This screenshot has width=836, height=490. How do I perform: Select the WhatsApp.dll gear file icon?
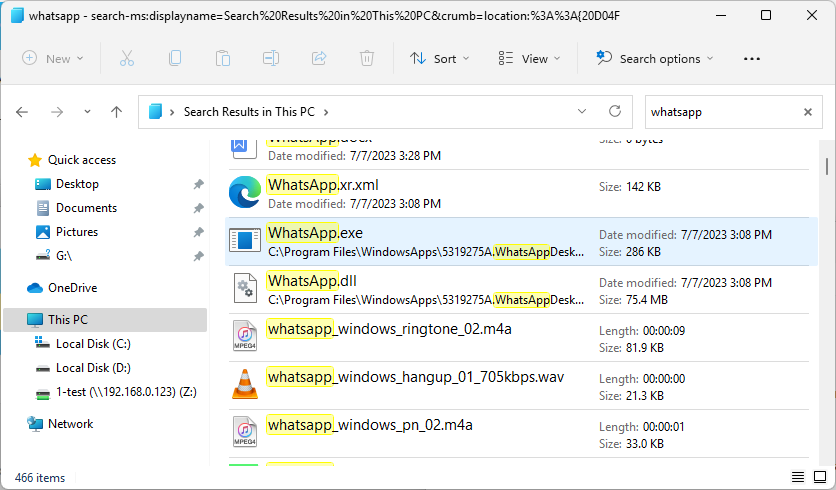click(x=245, y=288)
